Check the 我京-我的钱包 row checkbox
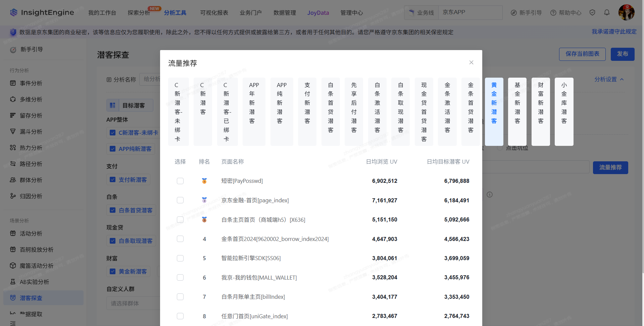Viewport: 644px width, 326px height. click(180, 277)
